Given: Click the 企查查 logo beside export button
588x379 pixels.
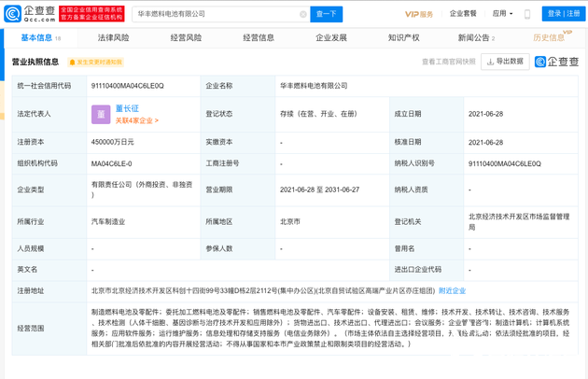Looking at the screenshot, I should coord(556,62).
